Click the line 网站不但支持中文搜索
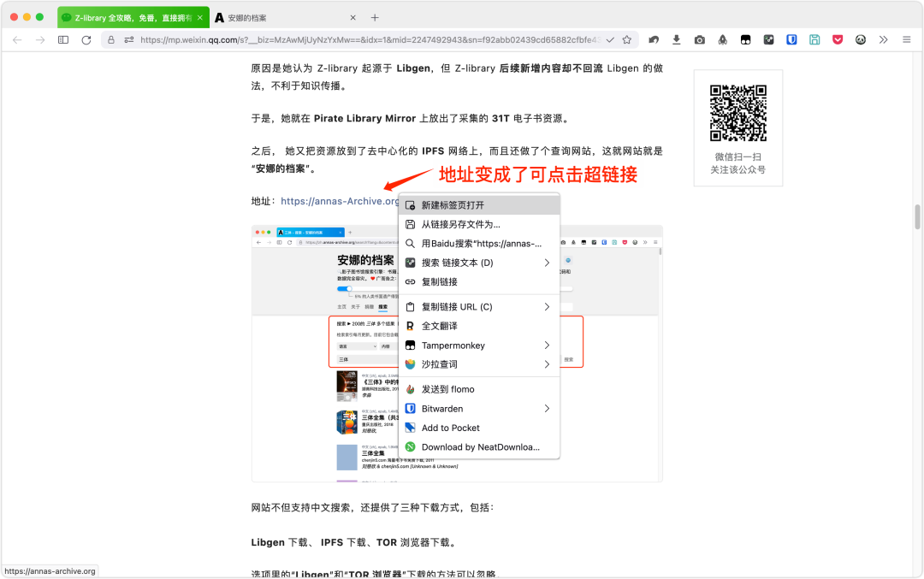This screenshot has width=924, height=579. (372, 507)
